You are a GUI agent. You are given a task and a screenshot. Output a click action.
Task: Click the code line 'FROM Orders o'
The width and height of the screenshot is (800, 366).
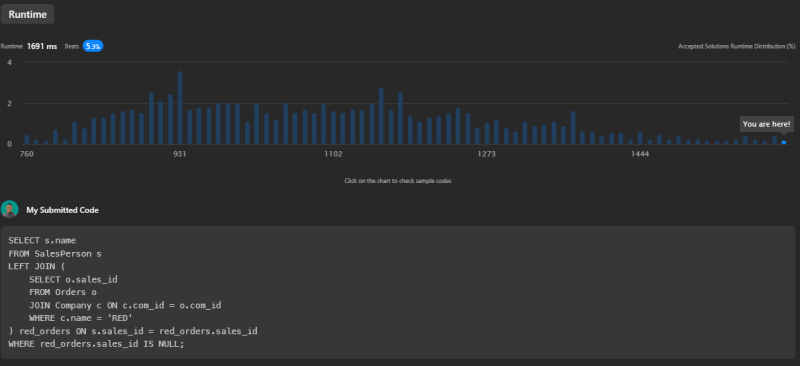(63, 292)
